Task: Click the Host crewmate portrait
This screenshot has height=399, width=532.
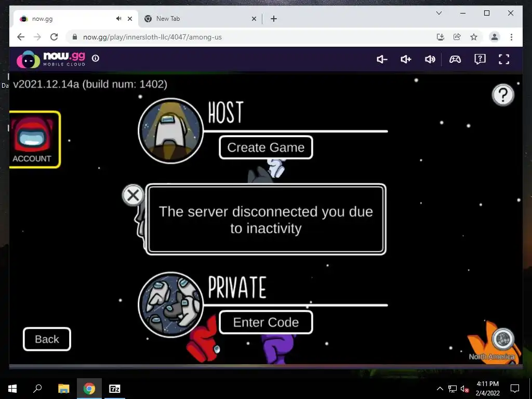Action: tap(170, 130)
